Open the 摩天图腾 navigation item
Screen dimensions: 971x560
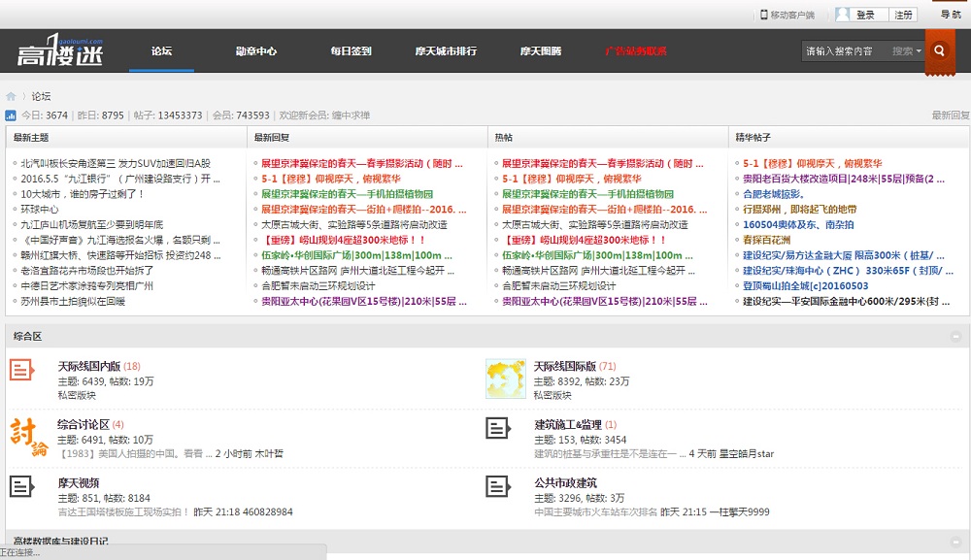pos(541,50)
